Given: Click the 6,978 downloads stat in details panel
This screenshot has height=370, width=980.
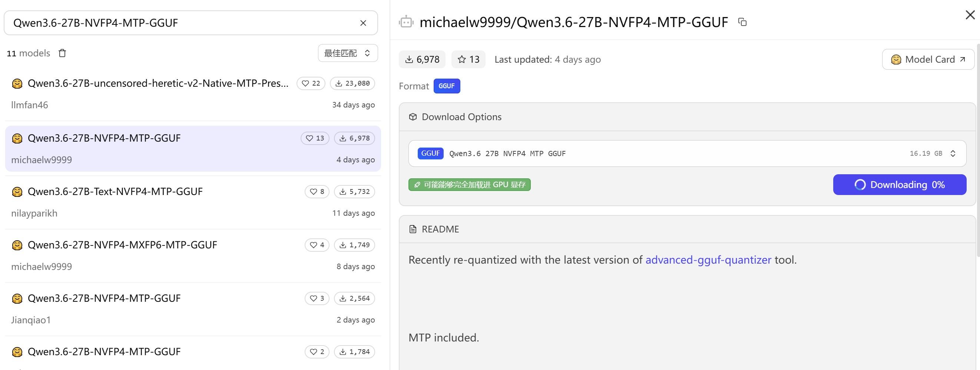Looking at the screenshot, I should tap(422, 59).
